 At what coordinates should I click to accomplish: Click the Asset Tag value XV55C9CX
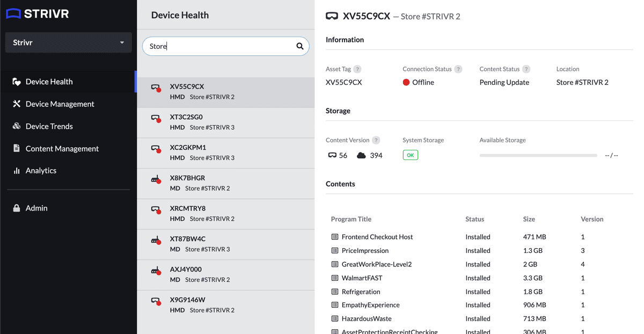point(344,82)
